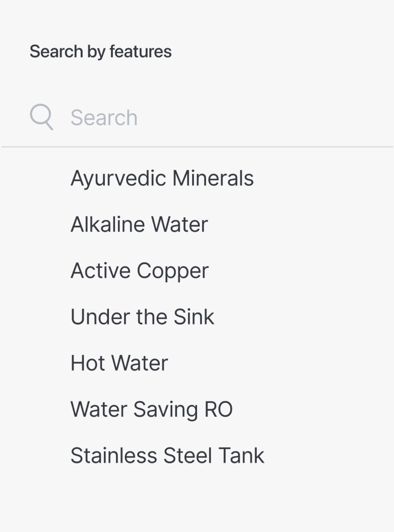394x532 pixels.
Task: Click the magnifying glass search icon
Action: pos(41,117)
